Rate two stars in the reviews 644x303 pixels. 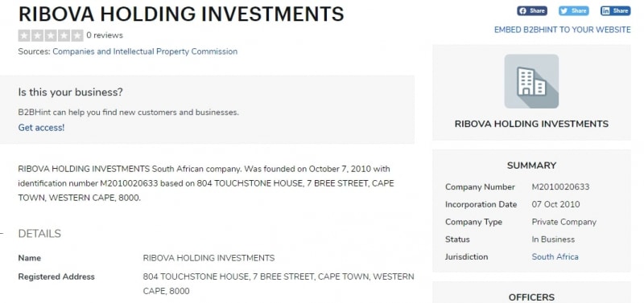tap(37, 35)
